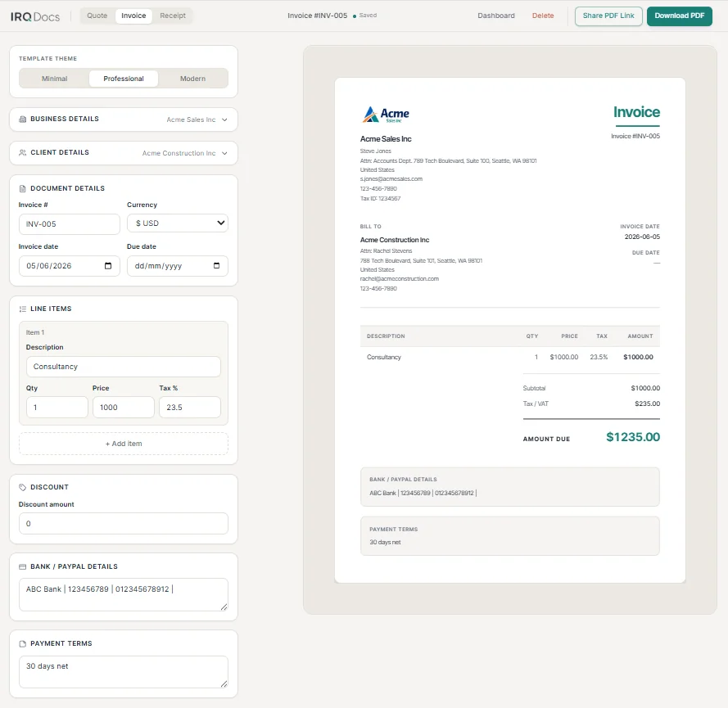
Task: Click the Acme logo on invoice preview
Action: click(386, 114)
